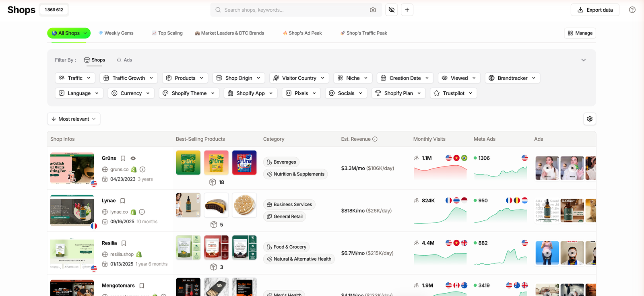Screen dimensions: 644x296
Task: Click the calendar icon beside 04/23/2023
Action: pyautogui.click(x=105, y=179)
